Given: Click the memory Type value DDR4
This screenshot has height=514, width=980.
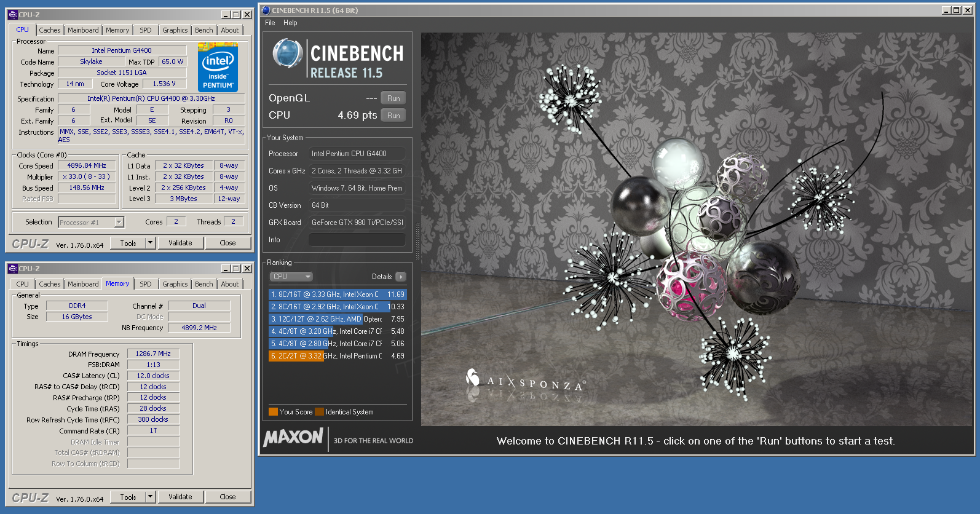Looking at the screenshot, I should coord(77,306).
